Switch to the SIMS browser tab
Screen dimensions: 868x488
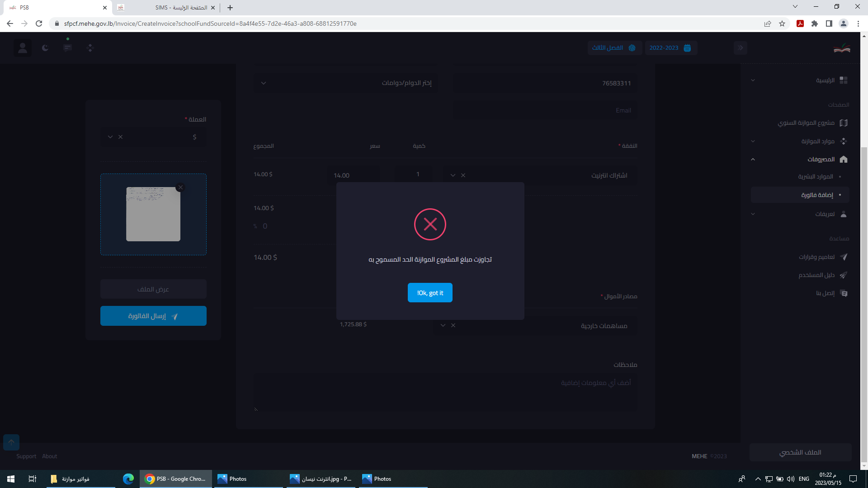[181, 8]
